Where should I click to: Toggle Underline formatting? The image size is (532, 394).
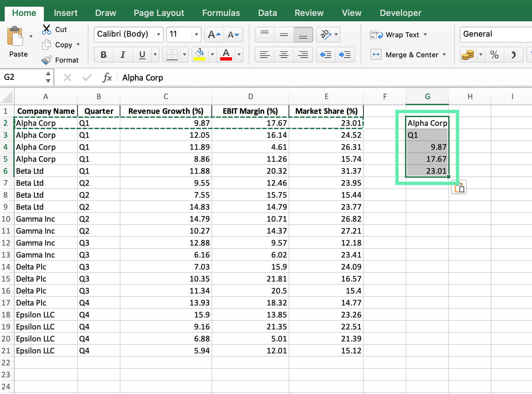tap(142, 55)
